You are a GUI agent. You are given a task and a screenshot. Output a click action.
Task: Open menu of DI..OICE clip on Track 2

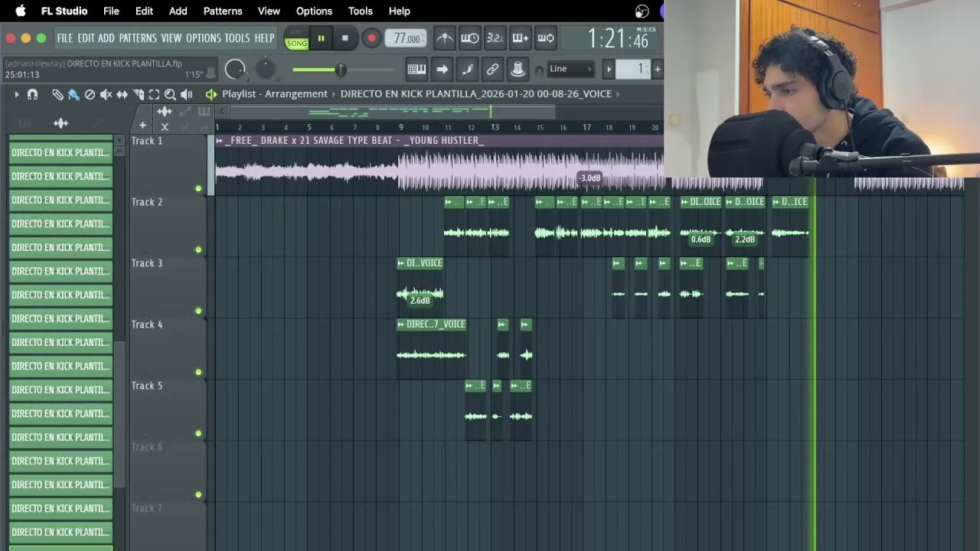(x=685, y=202)
